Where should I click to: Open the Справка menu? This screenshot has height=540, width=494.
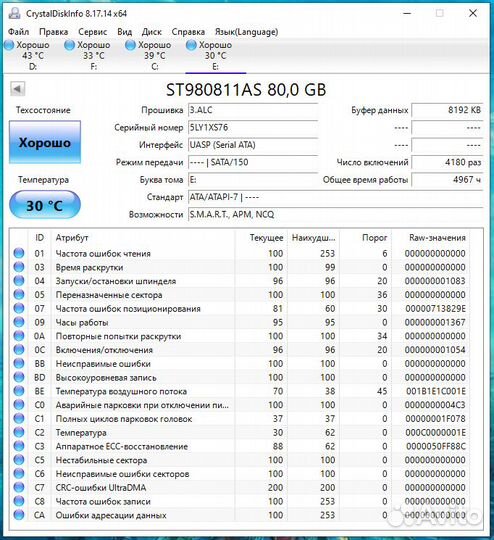click(x=188, y=32)
